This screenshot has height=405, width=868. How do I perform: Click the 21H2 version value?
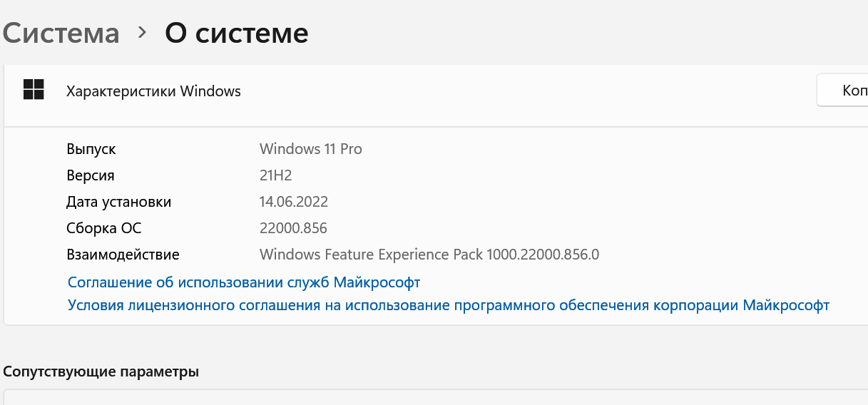pos(275,175)
